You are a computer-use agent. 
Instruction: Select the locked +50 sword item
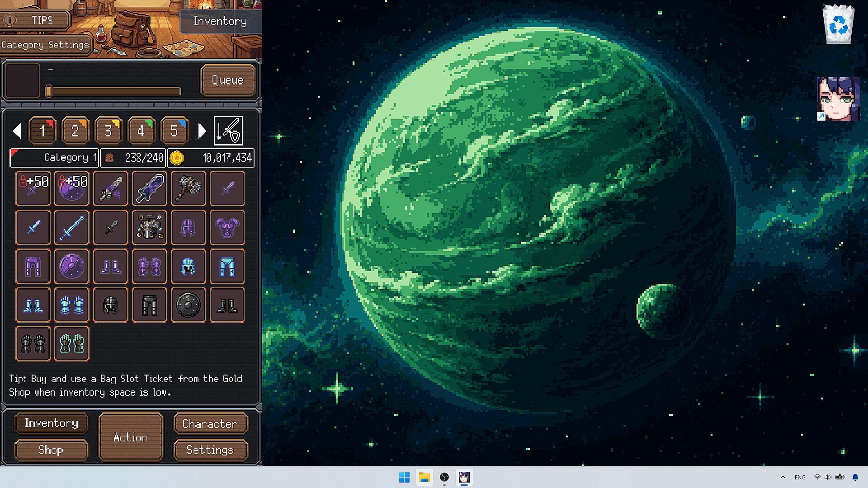(33, 188)
